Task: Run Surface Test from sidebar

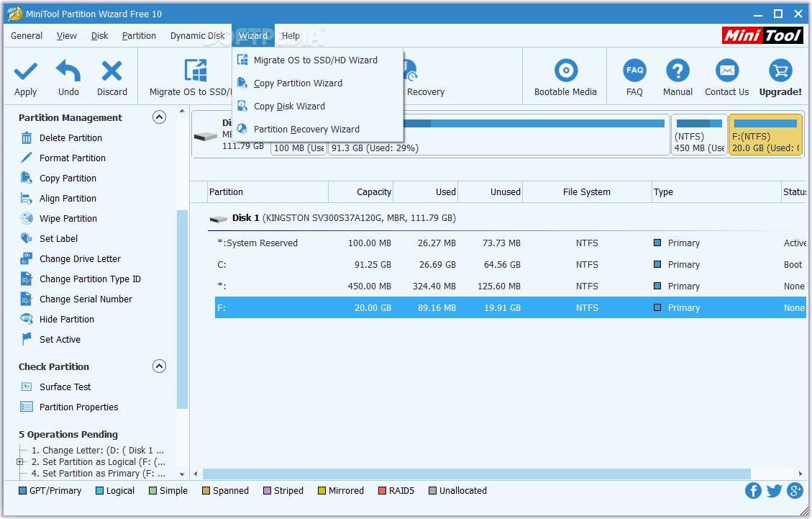Action: (65, 387)
